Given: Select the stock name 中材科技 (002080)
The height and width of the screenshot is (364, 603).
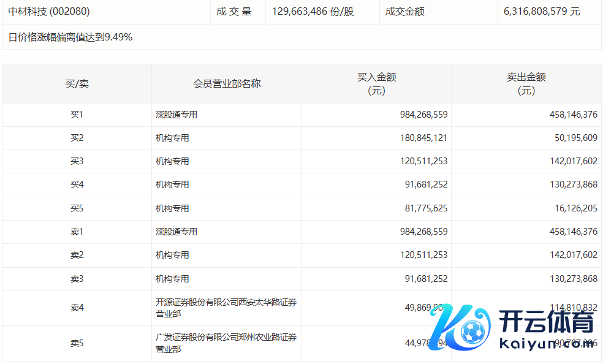Looking at the screenshot, I should tap(49, 11).
